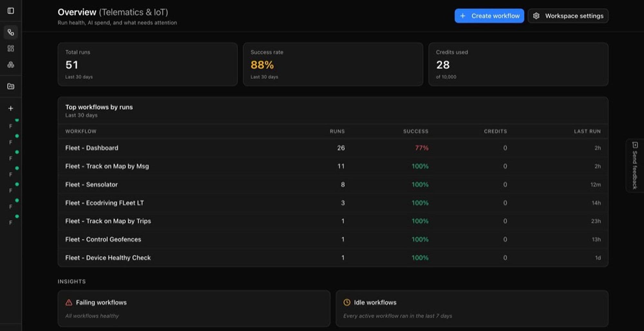Click the 1d last run value

click(x=598, y=258)
